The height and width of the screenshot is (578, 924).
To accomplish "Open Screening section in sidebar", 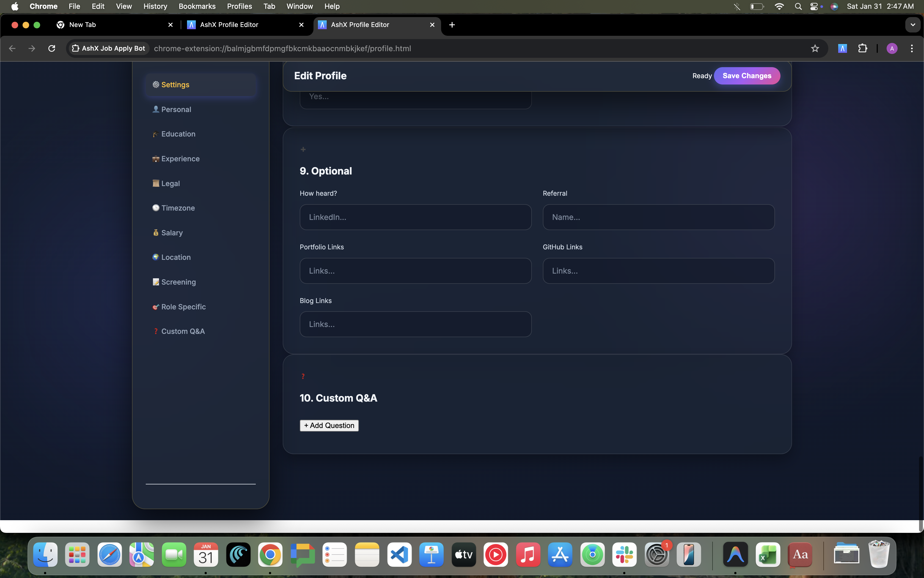I will pos(200,282).
